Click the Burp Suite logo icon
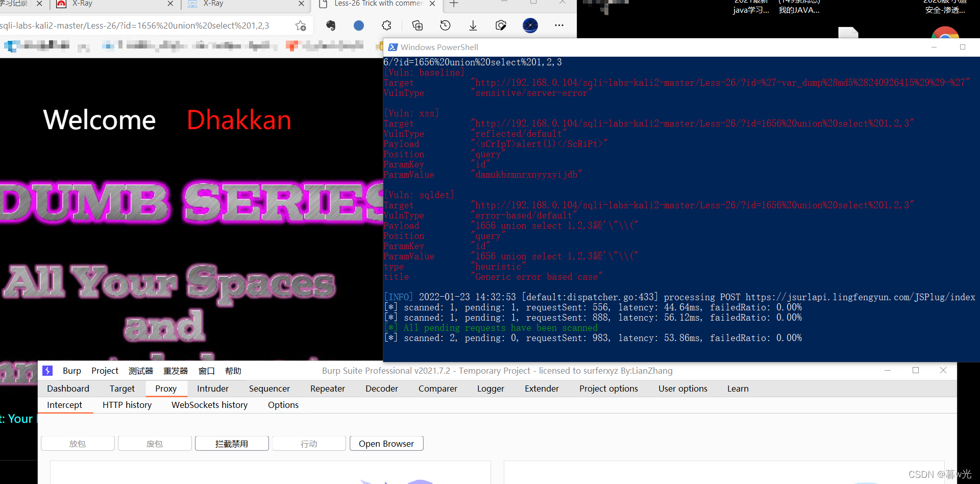Screen dimensions: 980x484 tap(47, 371)
